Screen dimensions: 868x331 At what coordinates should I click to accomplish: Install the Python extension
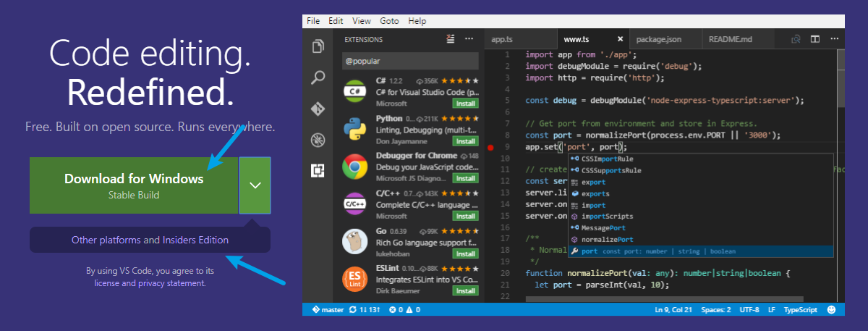(x=466, y=141)
